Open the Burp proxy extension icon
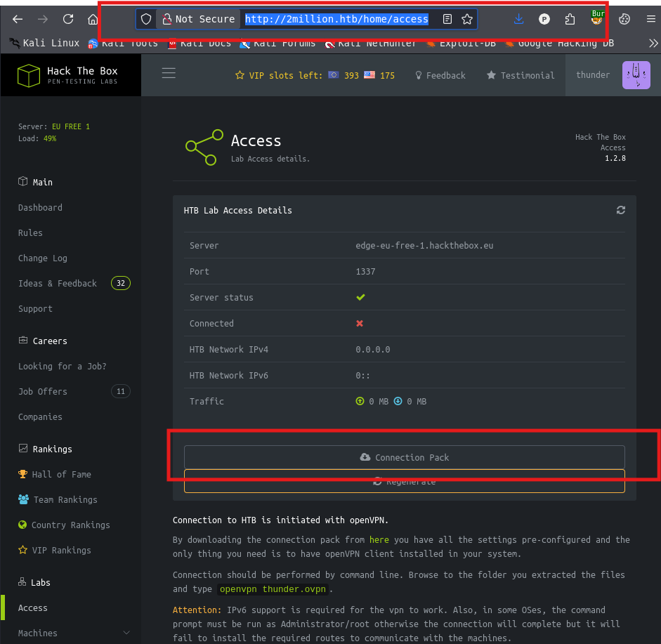 tap(597, 18)
